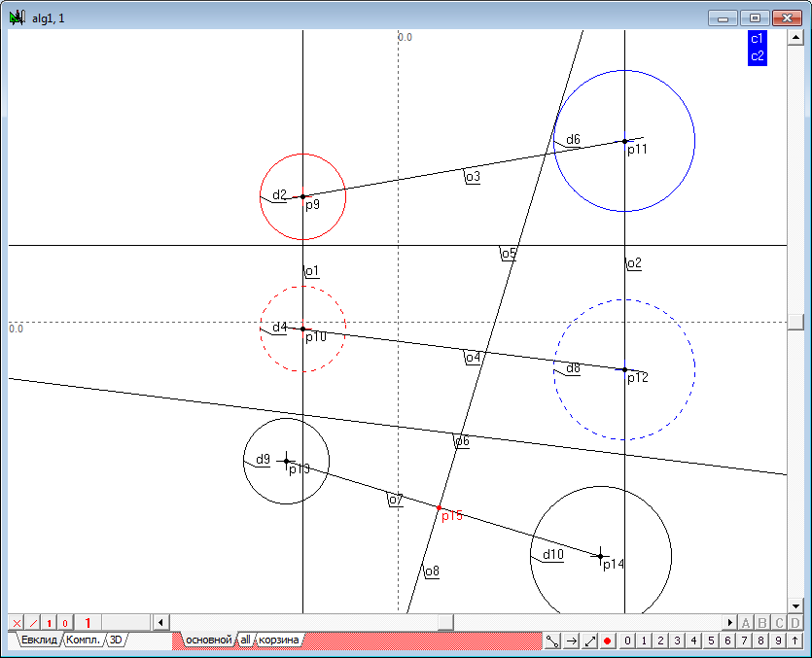Select the c1 list entry
Viewport: 812px width, 658px height.
point(758,39)
